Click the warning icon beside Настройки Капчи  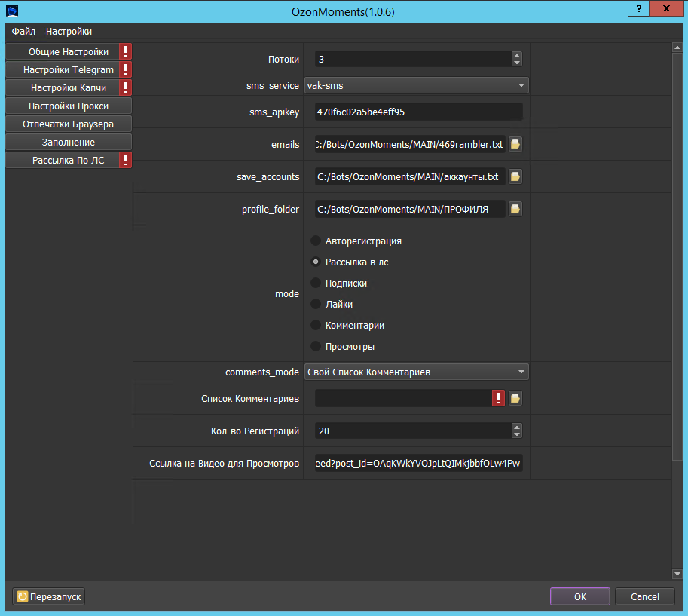pyautogui.click(x=126, y=87)
